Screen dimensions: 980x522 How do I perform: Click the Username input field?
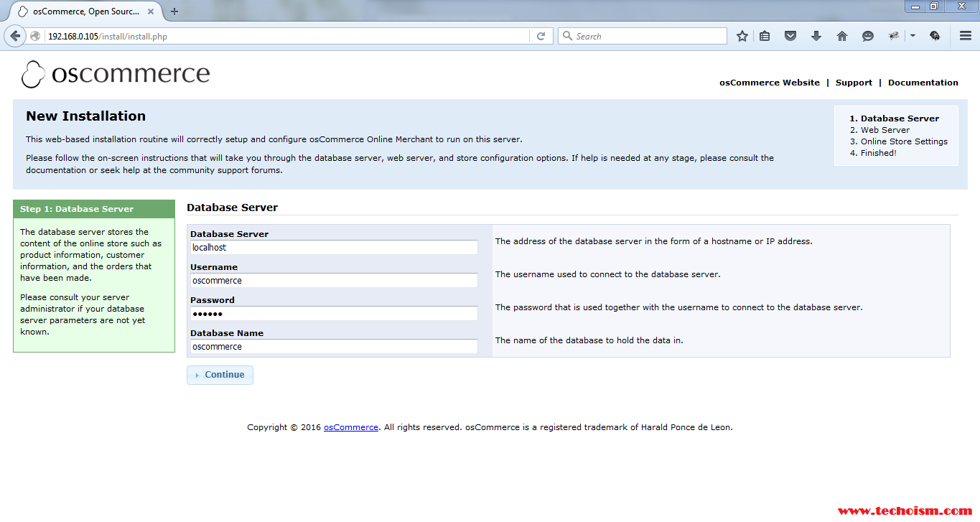334,280
